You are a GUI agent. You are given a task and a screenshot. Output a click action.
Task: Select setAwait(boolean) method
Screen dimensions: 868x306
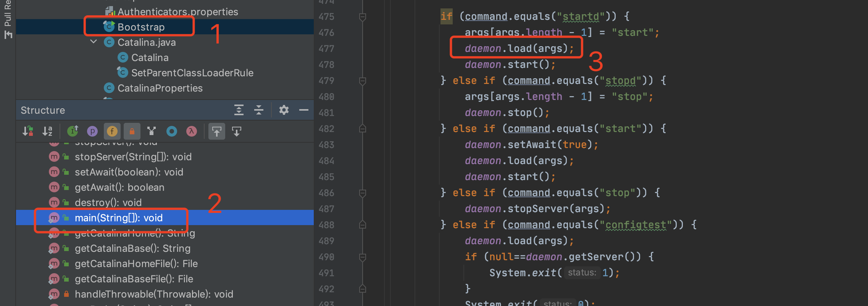[x=129, y=172]
